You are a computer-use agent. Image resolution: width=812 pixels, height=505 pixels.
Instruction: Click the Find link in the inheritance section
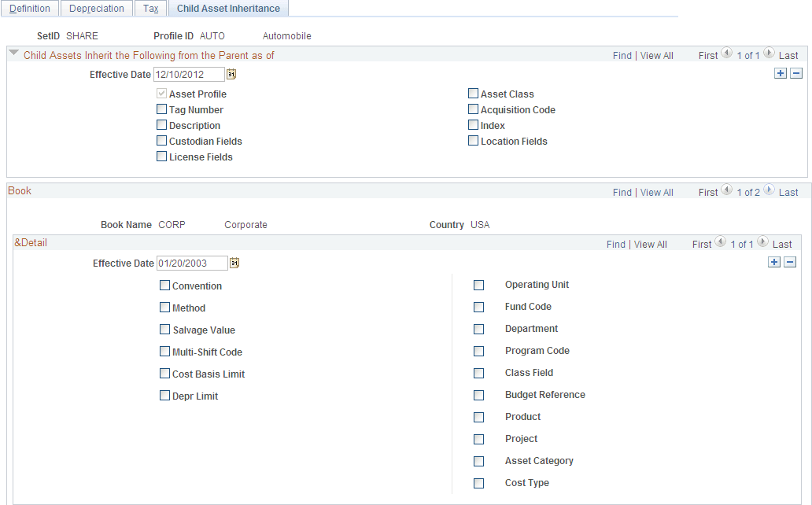click(622, 55)
